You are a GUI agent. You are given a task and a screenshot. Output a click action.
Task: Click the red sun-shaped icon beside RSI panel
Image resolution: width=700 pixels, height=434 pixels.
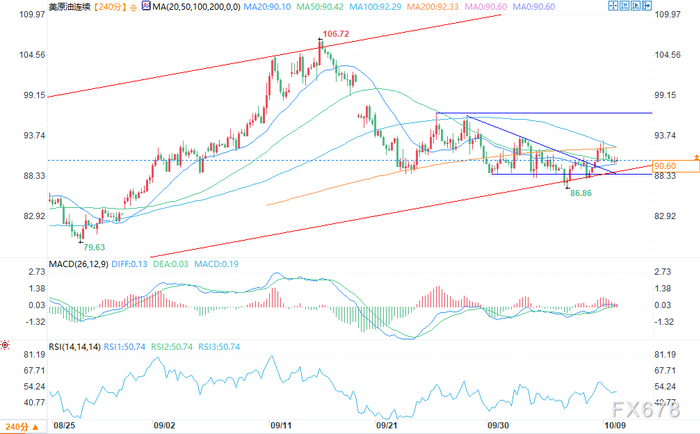point(5,345)
